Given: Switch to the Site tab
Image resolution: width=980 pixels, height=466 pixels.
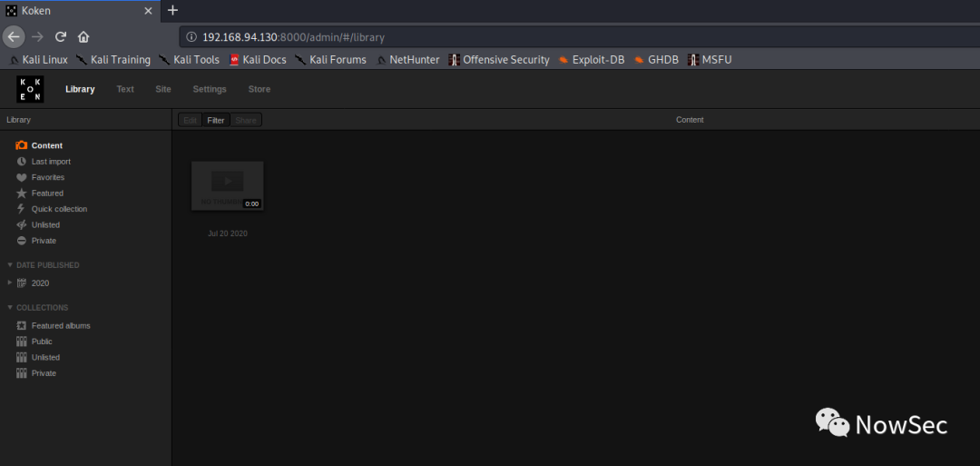Looking at the screenshot, I should pyautogui.click(x=163, y=89).
